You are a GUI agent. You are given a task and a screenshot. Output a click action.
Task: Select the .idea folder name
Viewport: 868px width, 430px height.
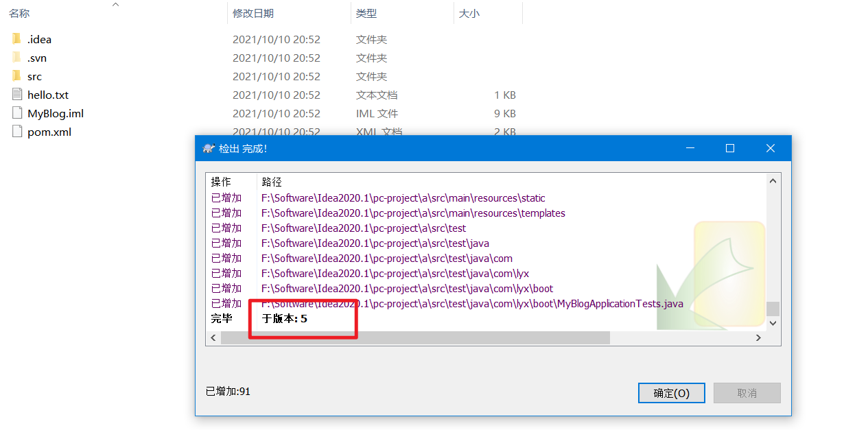coord(39,39)
